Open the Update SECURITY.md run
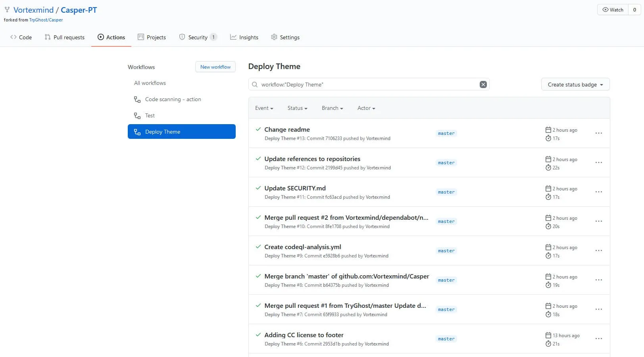Image resolution: width=644 pixels, height=357 pixels. (295, 188)
